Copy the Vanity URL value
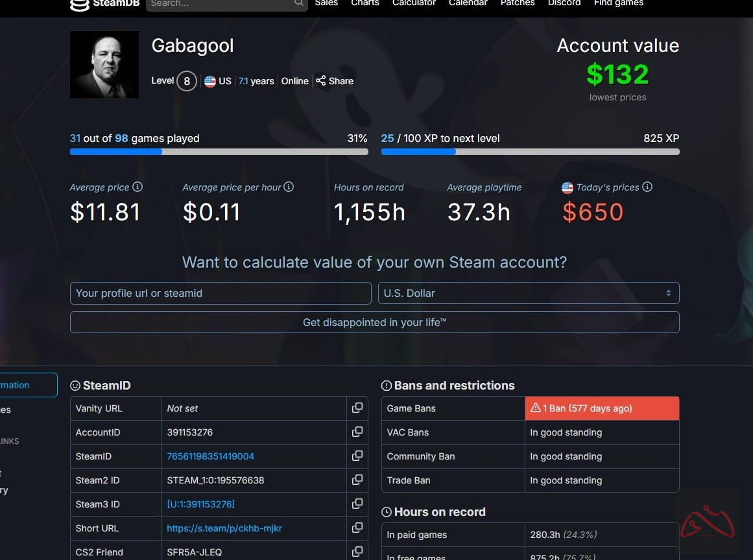753x560 pixels. coord(357,408)
